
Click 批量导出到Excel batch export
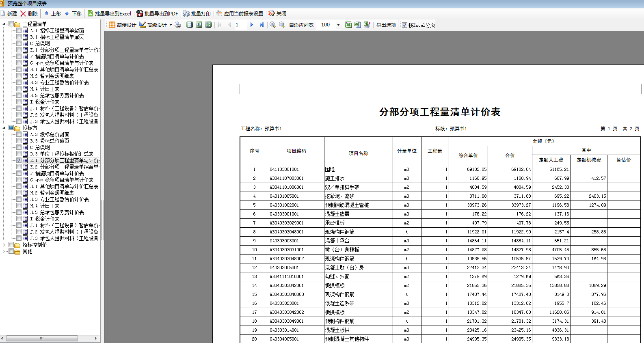click(109, 13)
